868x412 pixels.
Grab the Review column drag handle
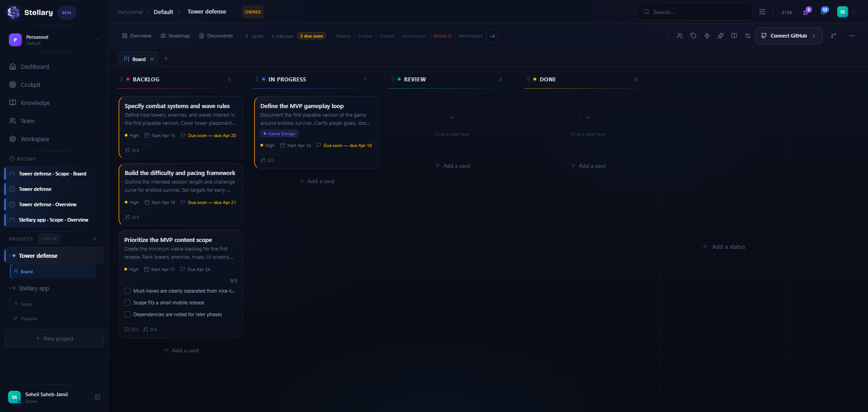(x=393, y=79)
